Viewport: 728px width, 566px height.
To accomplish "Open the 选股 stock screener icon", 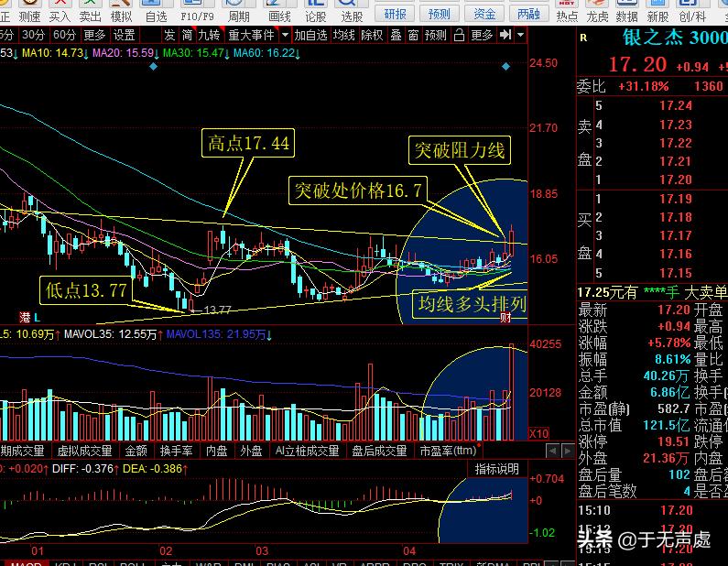I will pyautogui.click(x=352, y=12).
